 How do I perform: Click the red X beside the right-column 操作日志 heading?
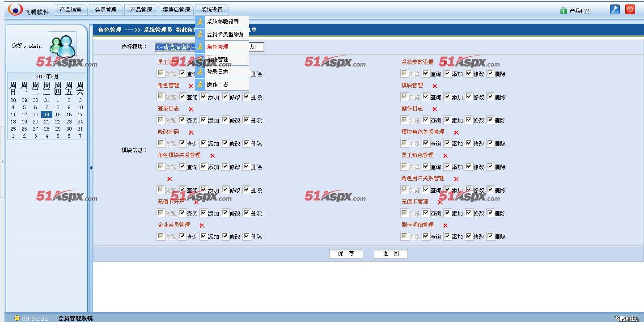435,109
